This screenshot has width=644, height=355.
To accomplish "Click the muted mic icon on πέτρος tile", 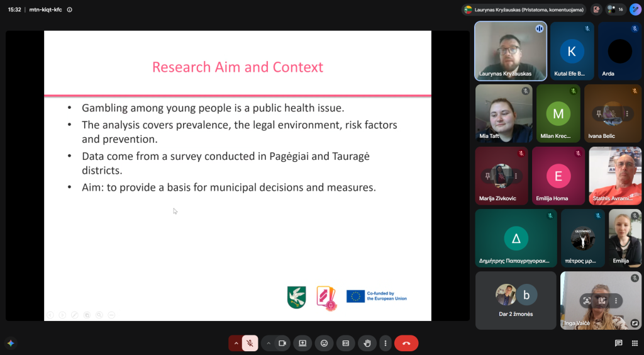I will (x=598, y=216).
